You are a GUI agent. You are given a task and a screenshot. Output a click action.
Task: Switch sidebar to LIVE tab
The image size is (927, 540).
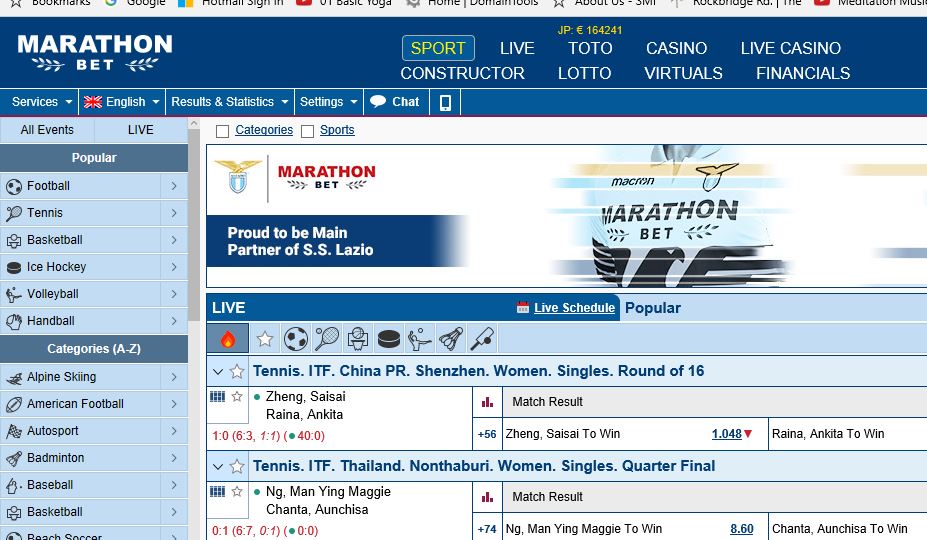tap(141, 130)
